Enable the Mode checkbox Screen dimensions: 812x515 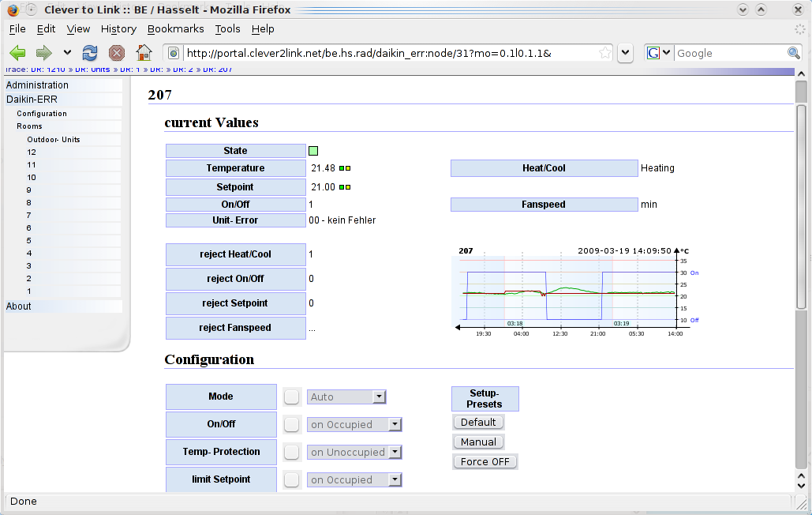pos(291,397)
